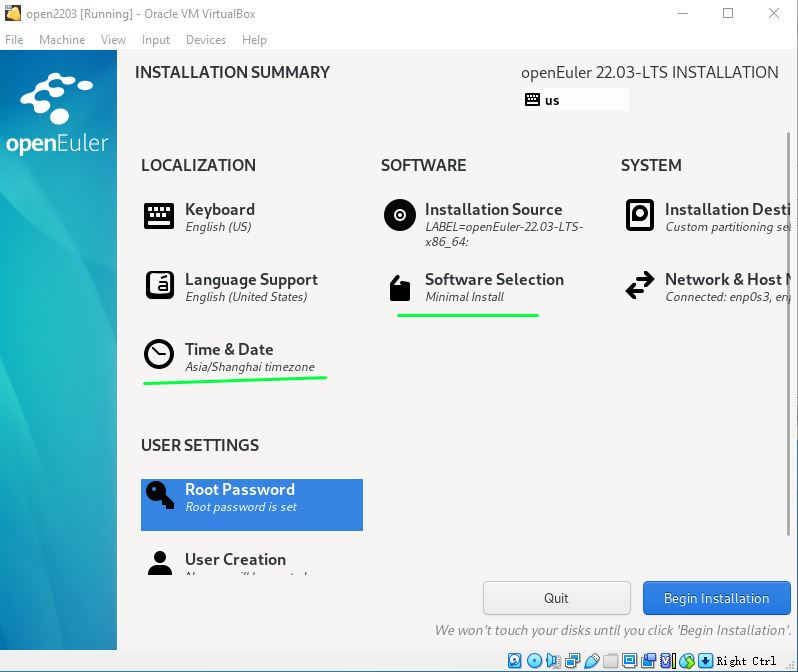Image resolution: width=798 pixels, height=672 pixels.
Task: Click mouse integration status icon
Action: 687,661
